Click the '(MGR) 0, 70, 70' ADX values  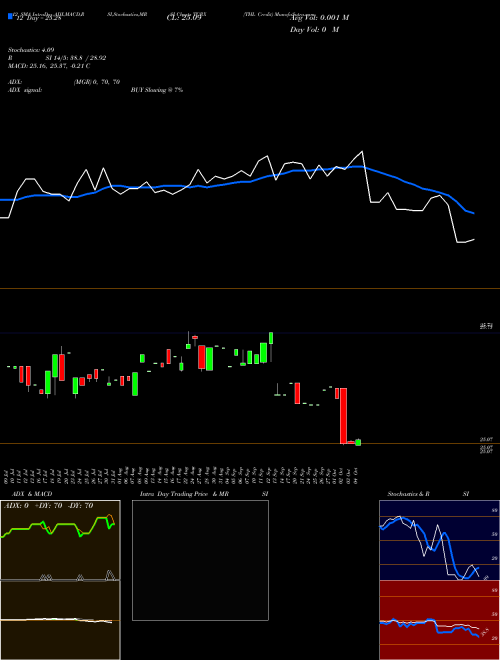point(97,82)
